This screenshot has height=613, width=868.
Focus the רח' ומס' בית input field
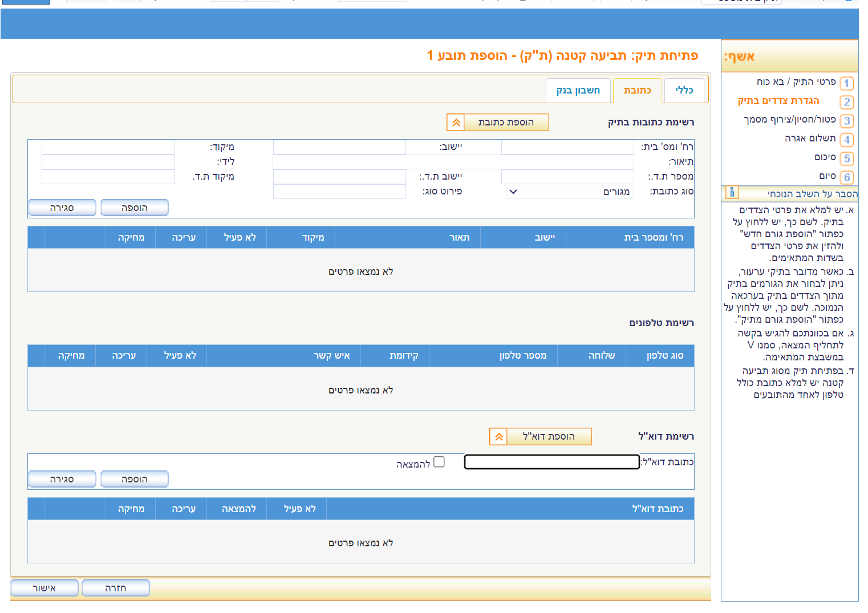[567, 147]
